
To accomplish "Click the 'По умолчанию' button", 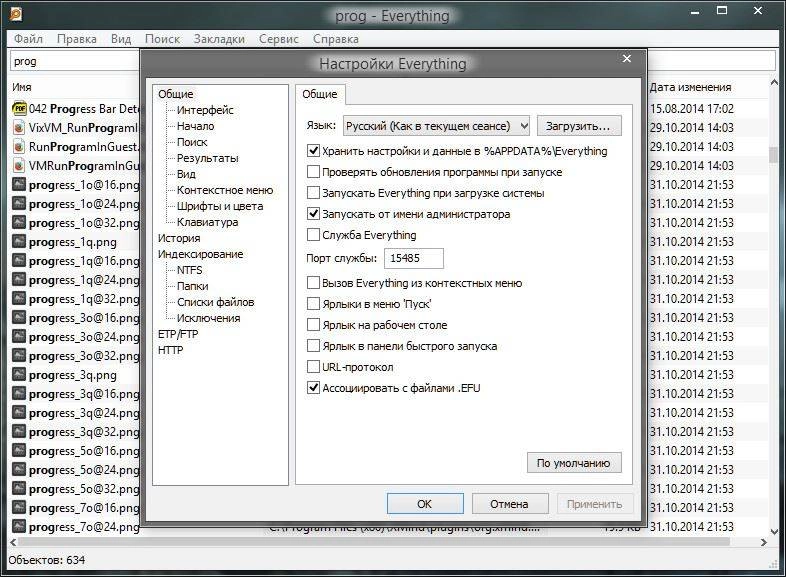I will 574,463.
